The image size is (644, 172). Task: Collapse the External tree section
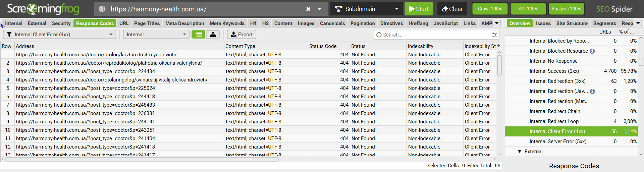click(x=520, y=152)
